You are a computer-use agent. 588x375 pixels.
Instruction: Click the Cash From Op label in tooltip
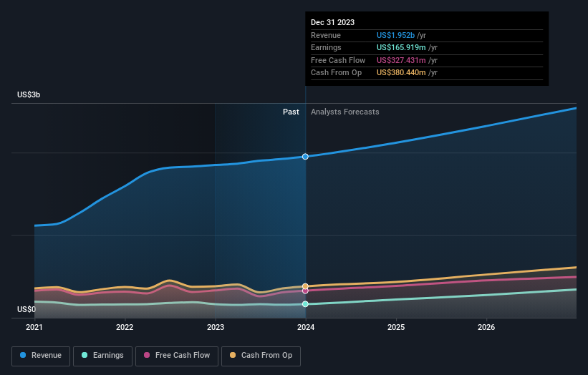pyautogui.click(x=337, y=73)
